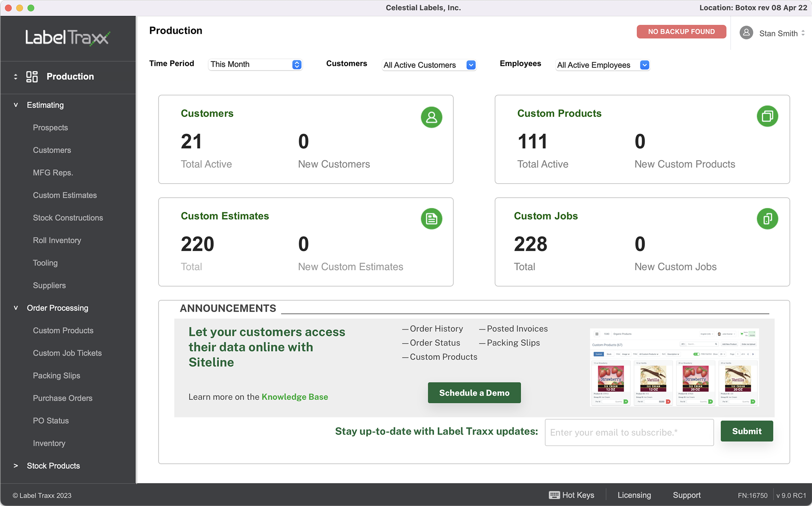Select Suppliers in the sidebar

coord(49,286)
